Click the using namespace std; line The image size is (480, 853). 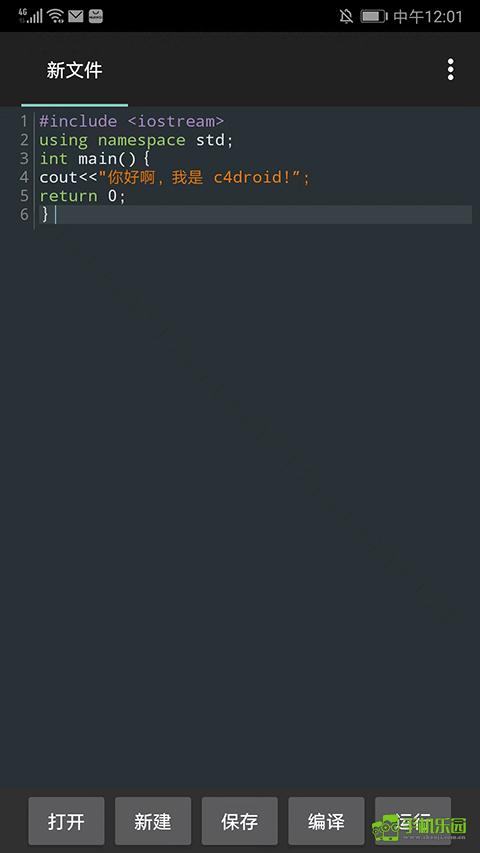[x=136, y=140]
